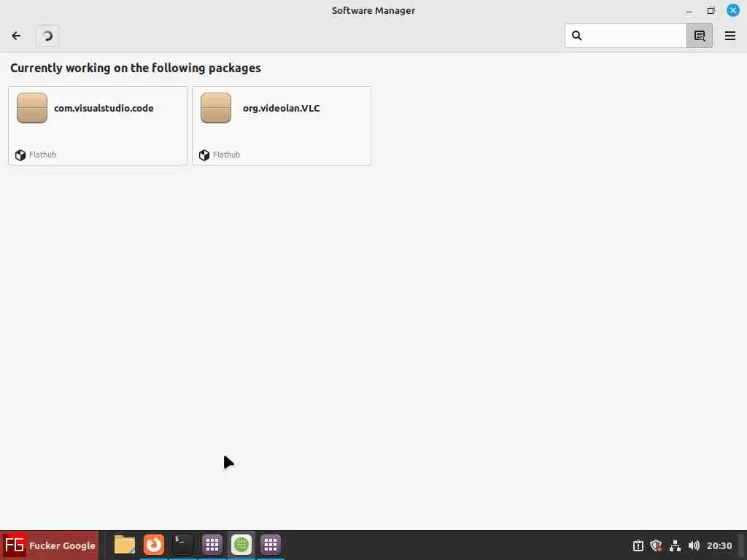Click the spinner activity button
Viewport: 747px width, 560px height.
coord(47,36)
